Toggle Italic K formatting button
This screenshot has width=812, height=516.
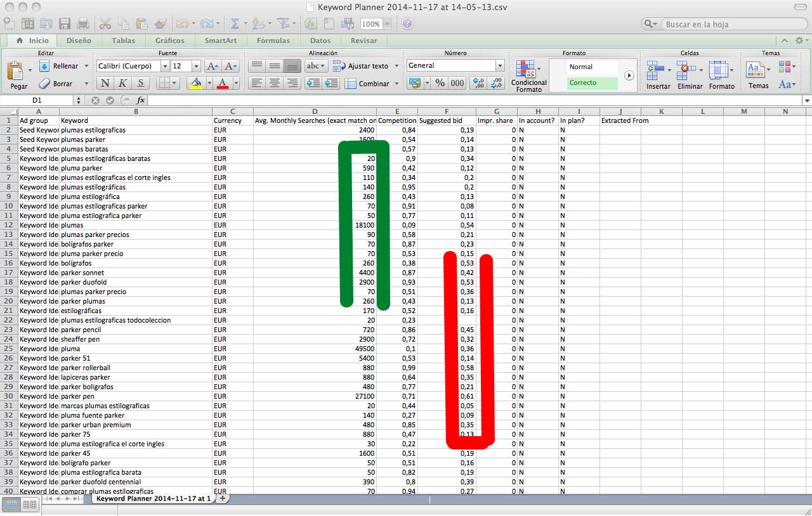[122, 83]
